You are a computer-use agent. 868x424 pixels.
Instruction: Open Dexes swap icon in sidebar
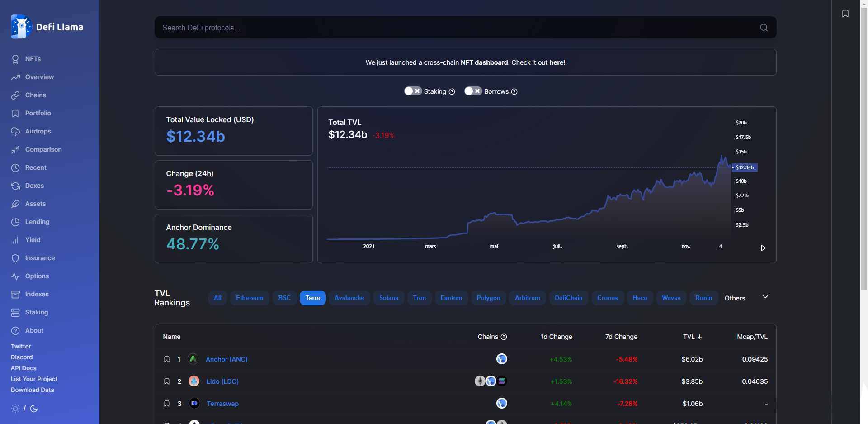(x=15, y=186)
